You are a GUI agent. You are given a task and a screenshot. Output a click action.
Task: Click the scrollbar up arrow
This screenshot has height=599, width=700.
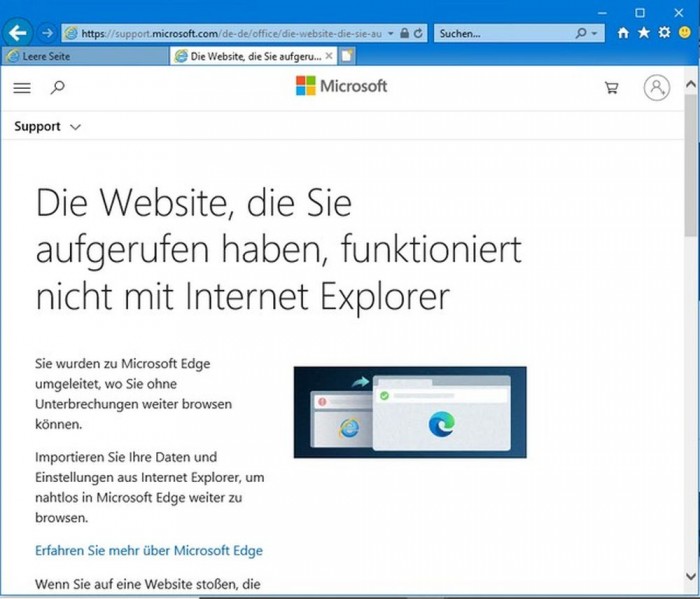click(691, 84)
